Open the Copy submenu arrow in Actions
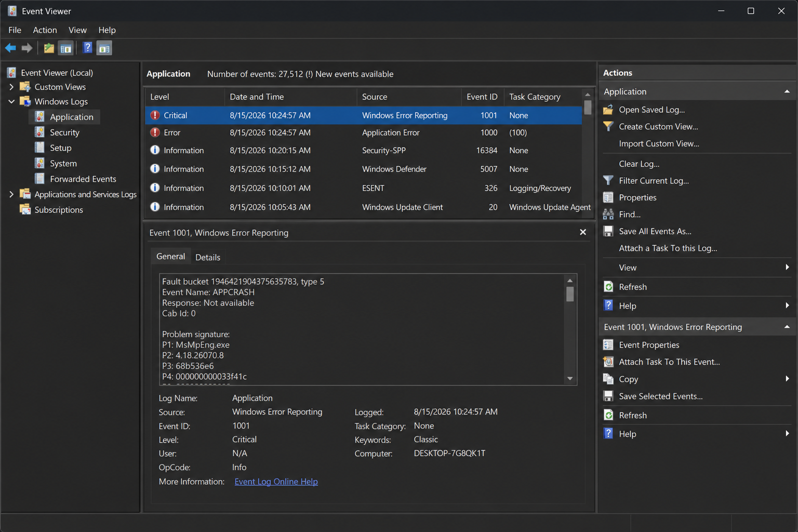 coord(788,379)
